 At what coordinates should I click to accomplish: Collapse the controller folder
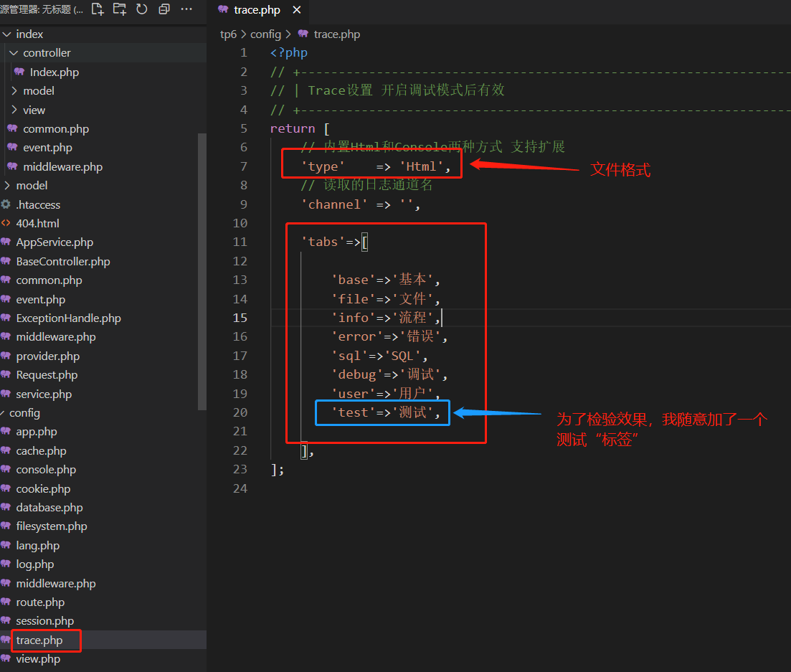point(14,53)
